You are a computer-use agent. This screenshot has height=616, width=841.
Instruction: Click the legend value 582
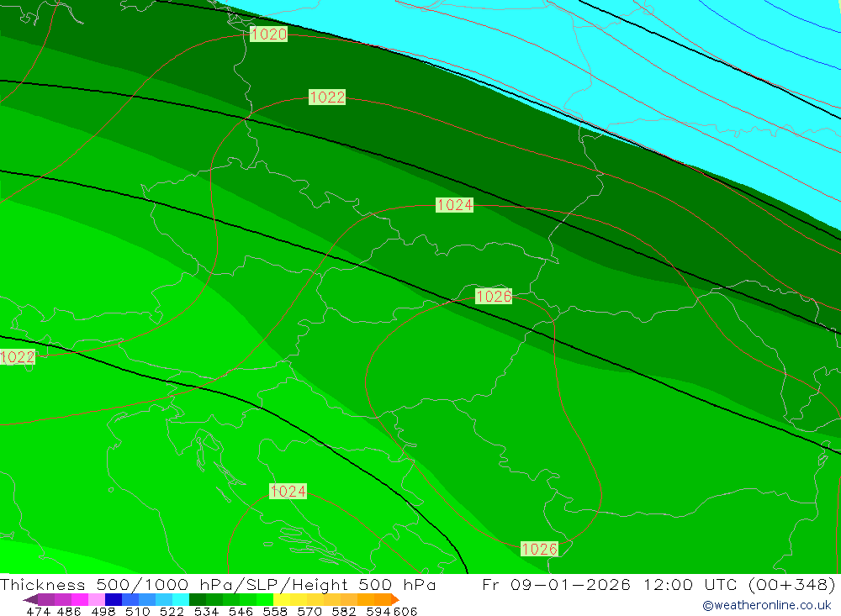pyautogui.click(x=344, y=611)
